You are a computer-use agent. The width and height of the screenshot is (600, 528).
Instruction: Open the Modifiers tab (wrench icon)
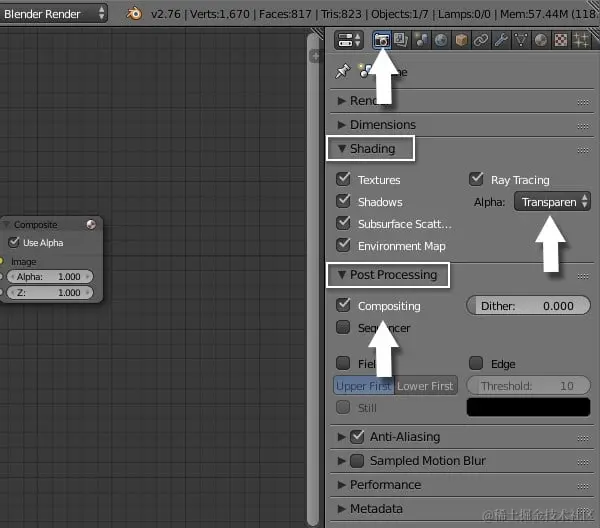click(501, 40)
